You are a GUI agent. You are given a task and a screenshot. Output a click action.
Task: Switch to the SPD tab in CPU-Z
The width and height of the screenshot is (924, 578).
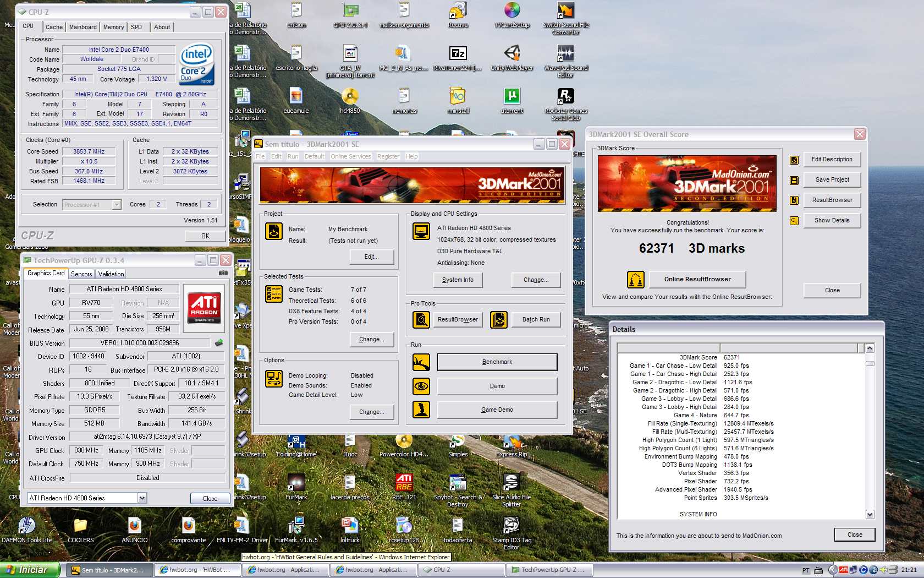pos(136,27)
